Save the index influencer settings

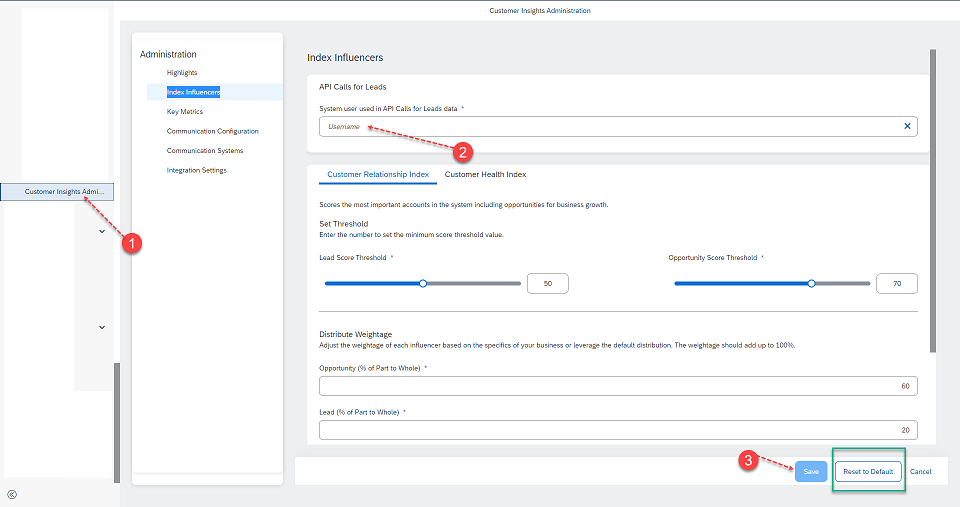[811, 471]
